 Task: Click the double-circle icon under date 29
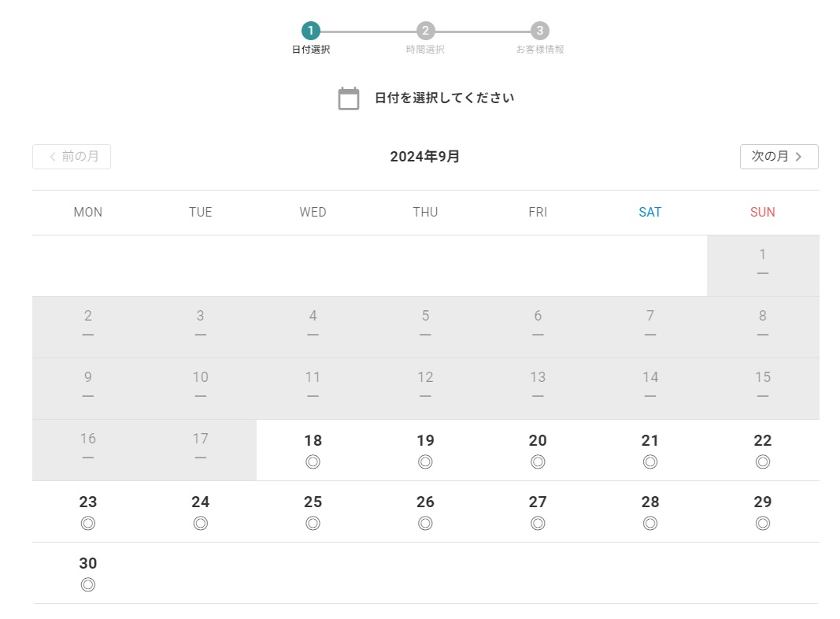tap(762, 523)
